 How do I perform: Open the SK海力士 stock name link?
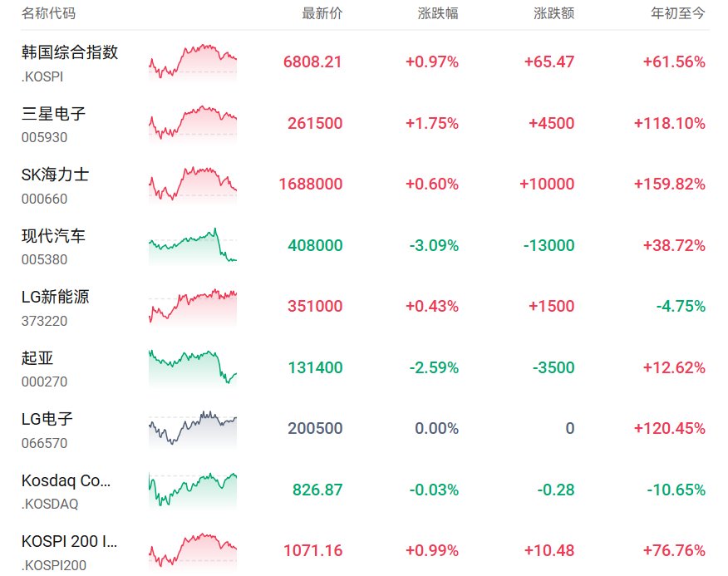tap(55, 175)
